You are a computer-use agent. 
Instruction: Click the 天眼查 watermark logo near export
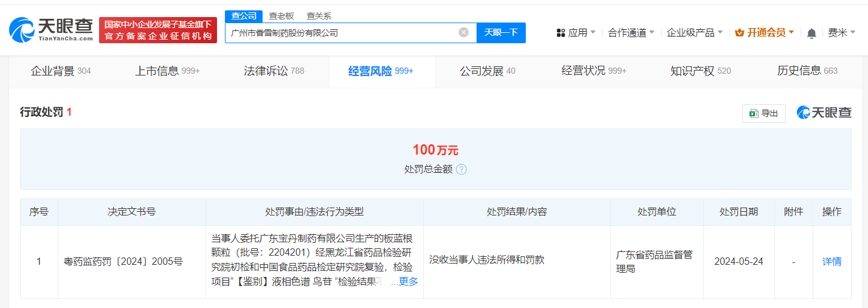coord(824,113)
